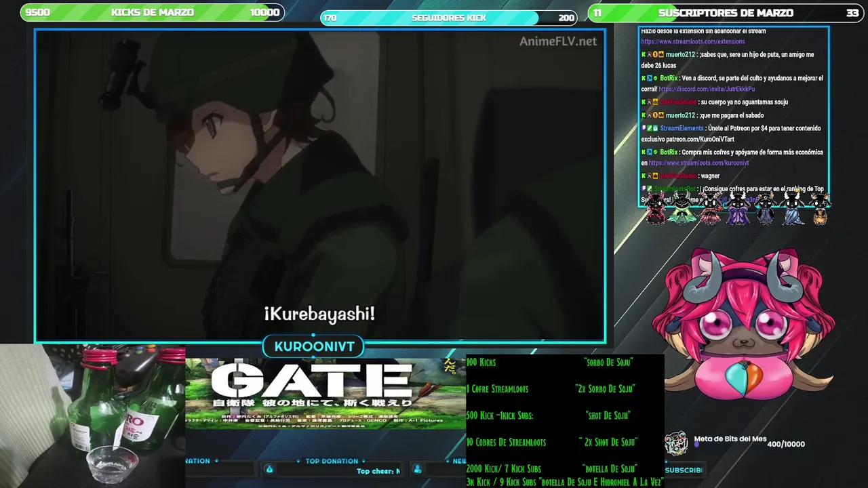Viewport: 868px width, 488px height.
Task: Click the Seguidores Kick progress bar
Action: (448, 18)
